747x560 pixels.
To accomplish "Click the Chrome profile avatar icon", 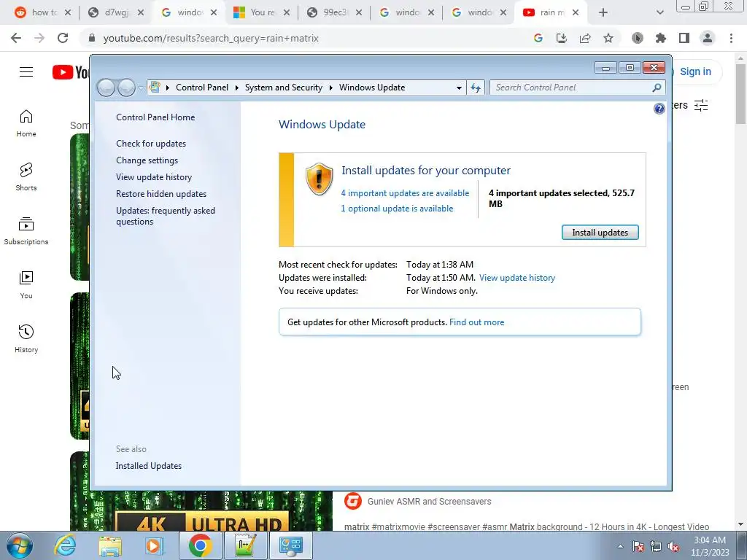I will (708, 38).
